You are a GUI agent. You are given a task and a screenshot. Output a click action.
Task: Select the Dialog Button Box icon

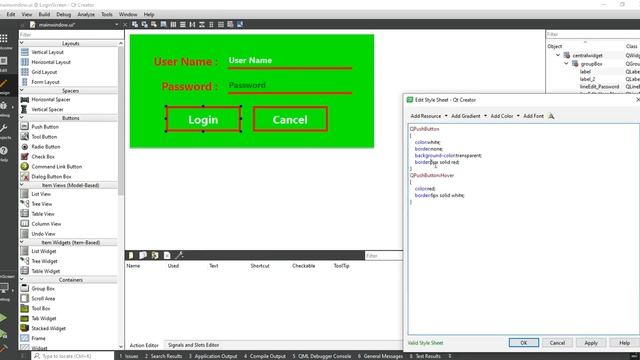[24, 176]
